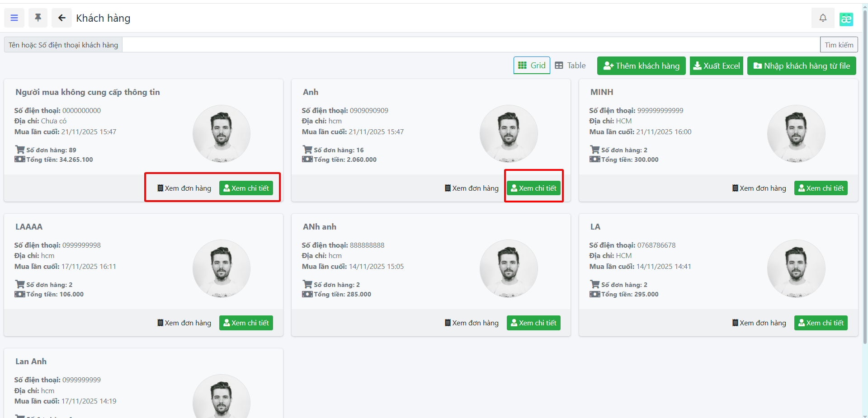Image resolution: width=868 pixels, height=418 pixels.
Task: Click the avatar photo of customer Anh
Action: pos(509,134)
